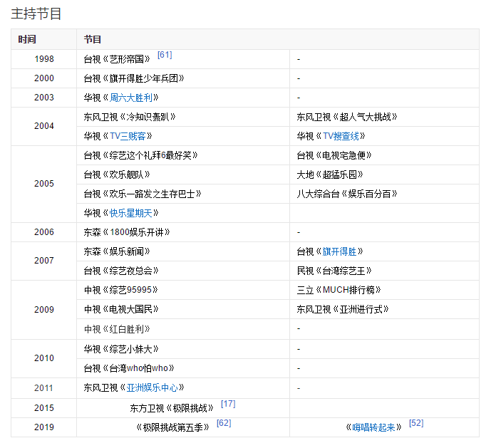Open the 旗开得胜 link in 2007 row
Viewport: 491px width, 448px height.
pyautogui.click(x=340, y=251)
